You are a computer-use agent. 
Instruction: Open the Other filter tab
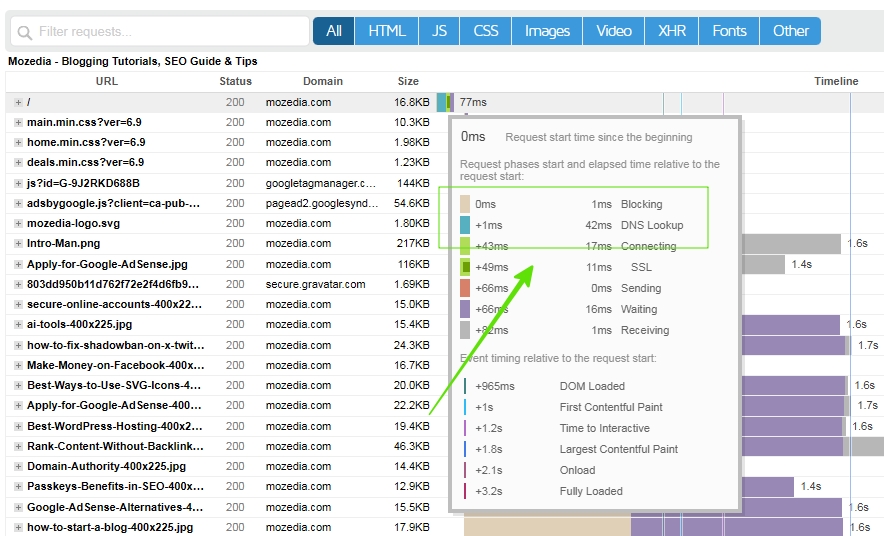coord(790,31)
